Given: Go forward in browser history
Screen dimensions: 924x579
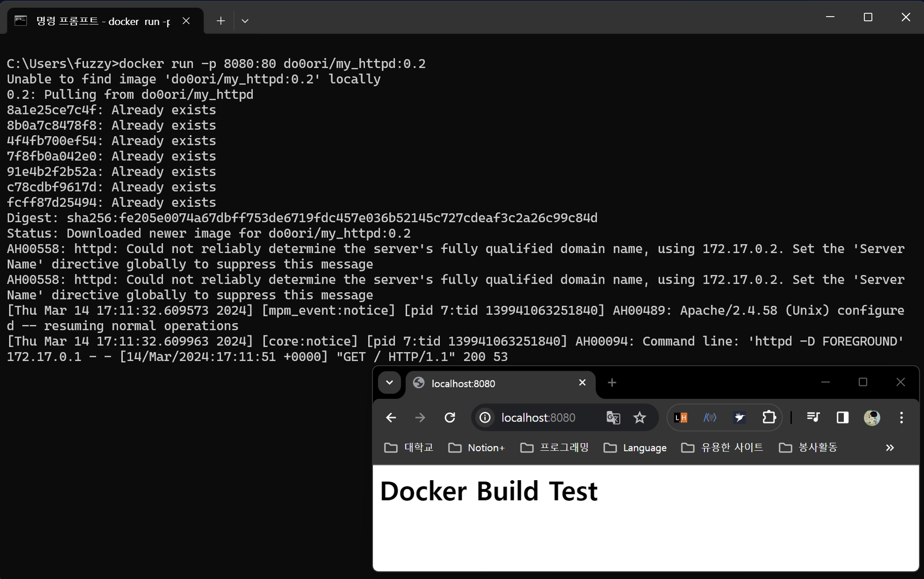Looking at the screenshot, I should (x=420, y=418).
